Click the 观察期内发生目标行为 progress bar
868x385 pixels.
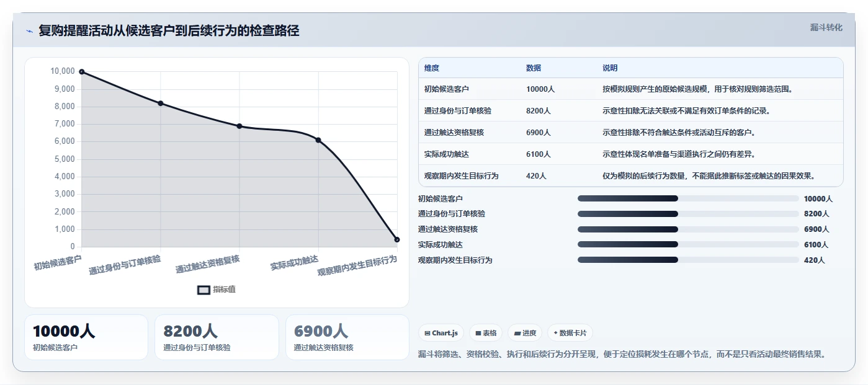[688, 260]
